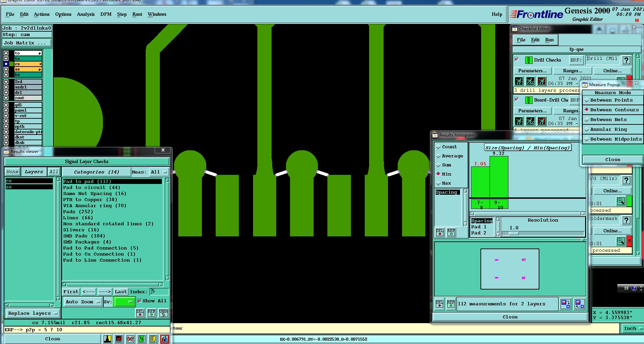Viewport: 644px width, 344px height.
Task: Click second running-man icon under Drill Checks
Action: (530, 81)
